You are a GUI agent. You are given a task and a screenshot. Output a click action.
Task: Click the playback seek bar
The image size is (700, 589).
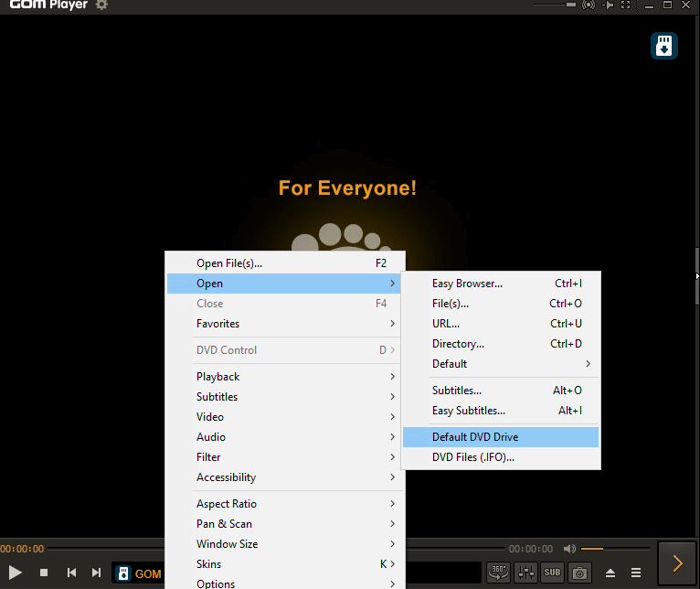277,549
